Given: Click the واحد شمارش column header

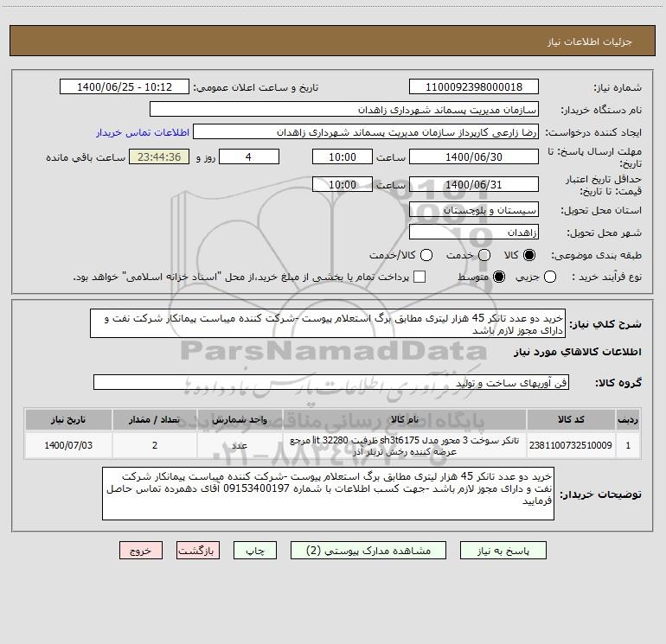Looking at the screenshot, I should 240,419.
